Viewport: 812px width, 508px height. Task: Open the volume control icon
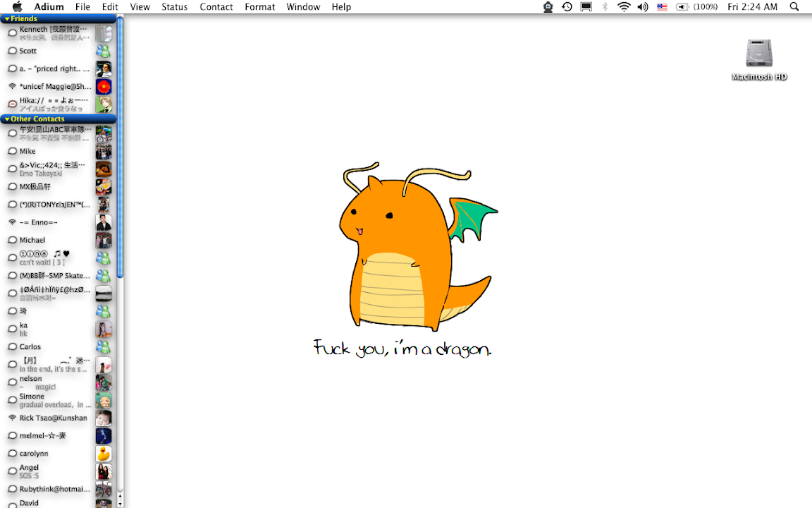(x=643, y=7)
